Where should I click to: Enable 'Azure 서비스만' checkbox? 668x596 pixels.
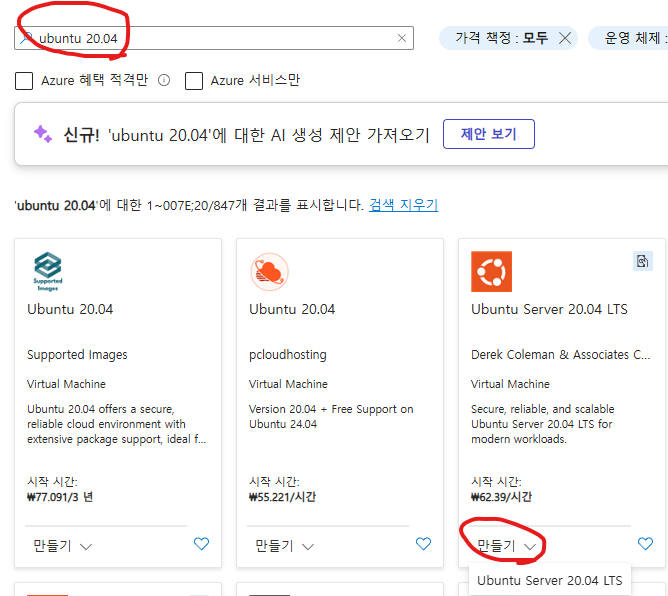tap(194, 81)
